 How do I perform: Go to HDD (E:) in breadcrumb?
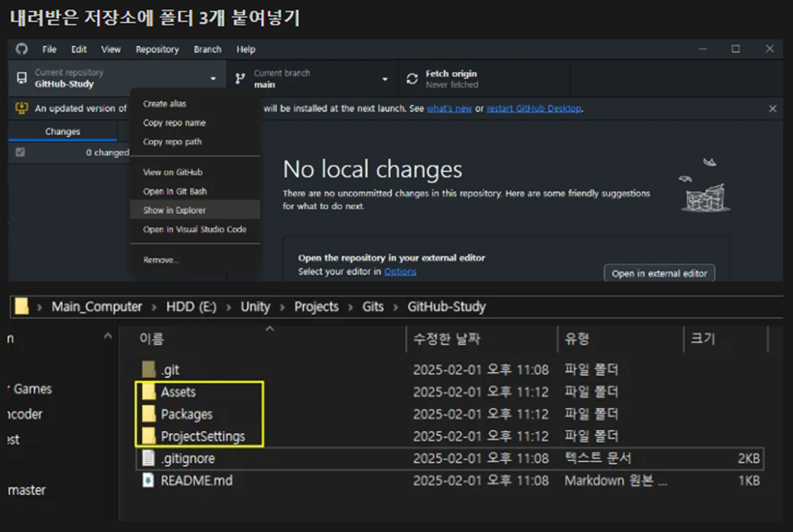191,307
